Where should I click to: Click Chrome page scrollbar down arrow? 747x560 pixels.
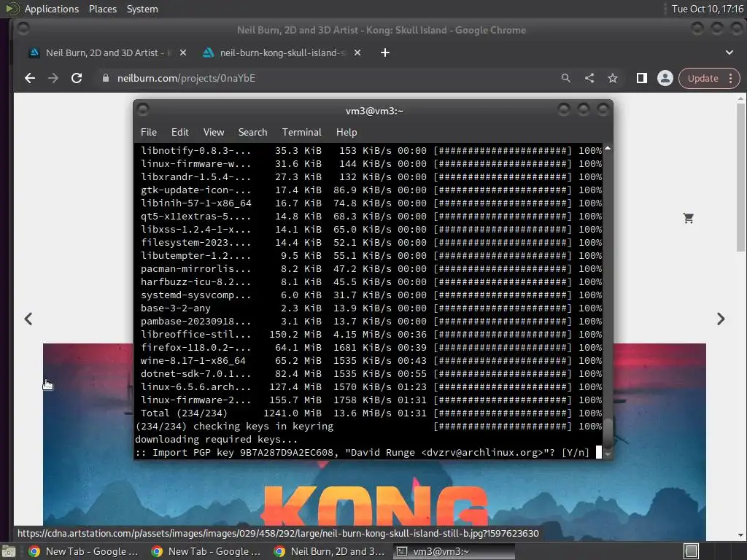740,535
